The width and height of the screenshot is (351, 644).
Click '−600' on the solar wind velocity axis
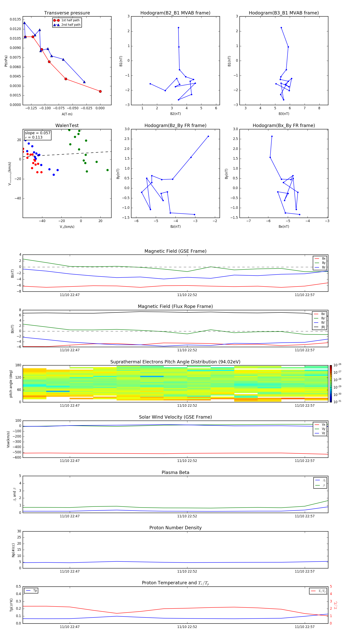pos(17,457)
